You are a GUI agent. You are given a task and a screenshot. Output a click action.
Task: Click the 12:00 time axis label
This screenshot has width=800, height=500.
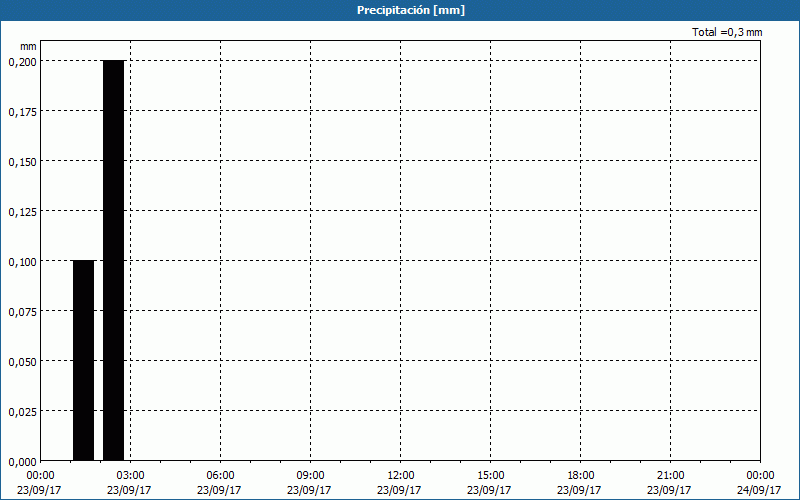pos(401,476)
